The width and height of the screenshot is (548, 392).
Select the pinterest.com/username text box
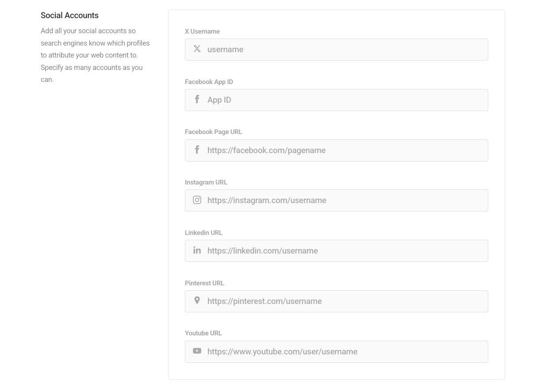345,301
